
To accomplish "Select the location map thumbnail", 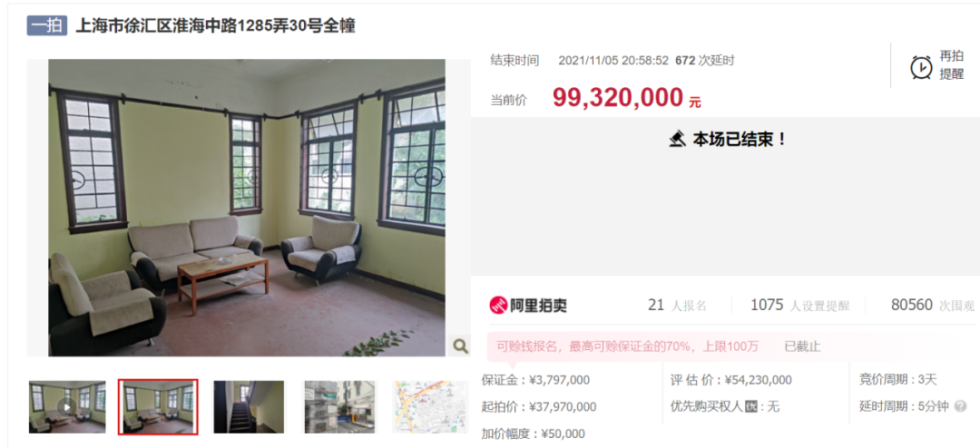I will (430, 407).
